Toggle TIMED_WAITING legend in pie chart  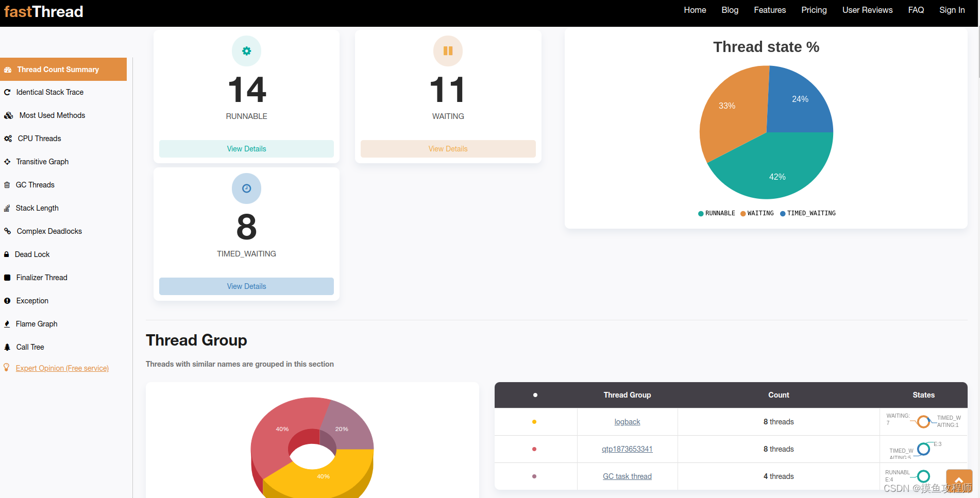point(808,213)
